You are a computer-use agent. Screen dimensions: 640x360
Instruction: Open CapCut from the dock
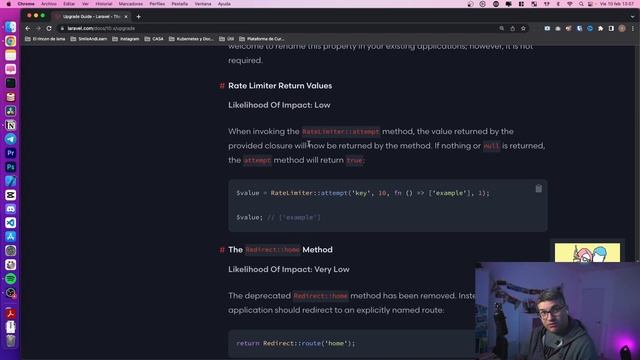(x=11, y=195)
